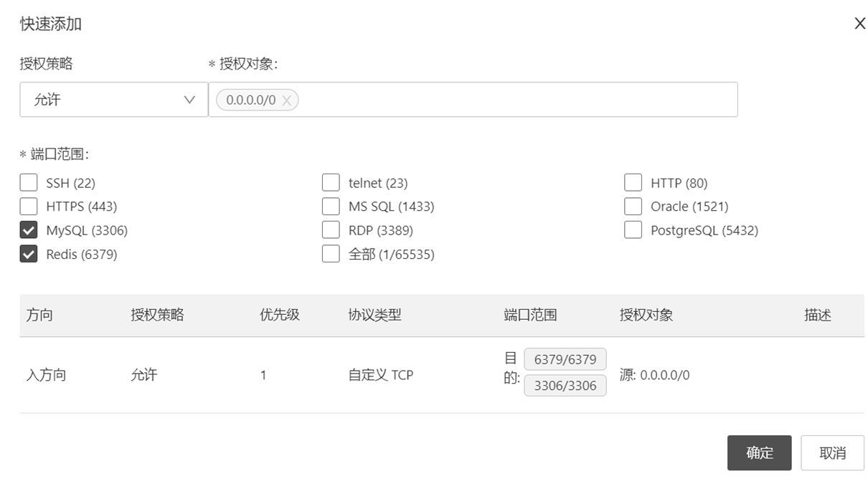The image size is (868, 479).
Task: Enable the SSH (22) checkbox
Action: tap(29, 183)
